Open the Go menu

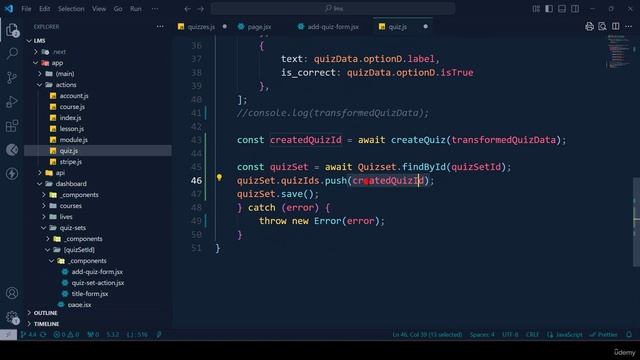point(118,9)
